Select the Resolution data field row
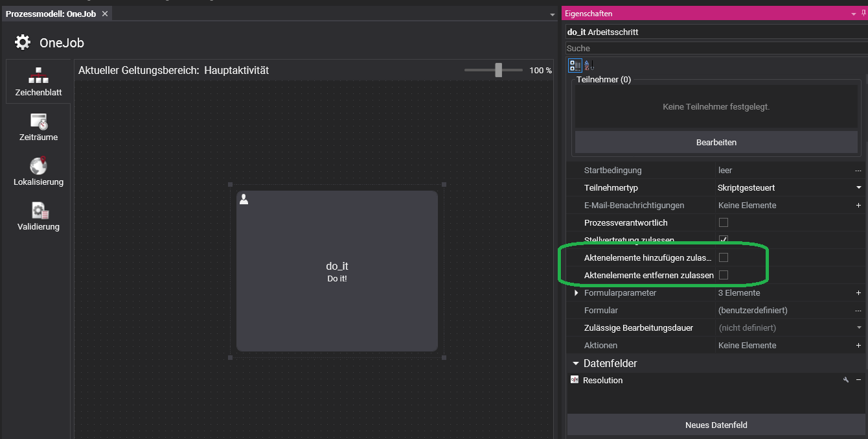The height and width of the screenshot is (439, 868). pos(716,380)
